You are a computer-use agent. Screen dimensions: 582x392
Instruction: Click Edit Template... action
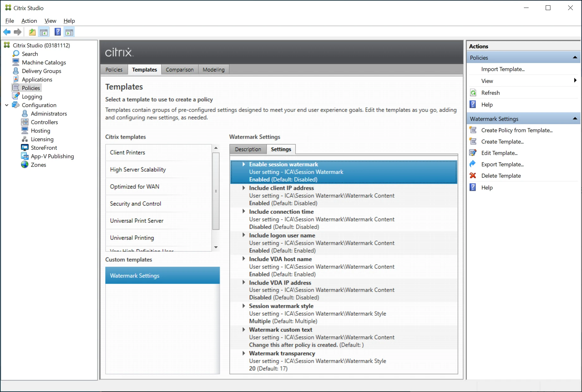[x=500, y=153]
